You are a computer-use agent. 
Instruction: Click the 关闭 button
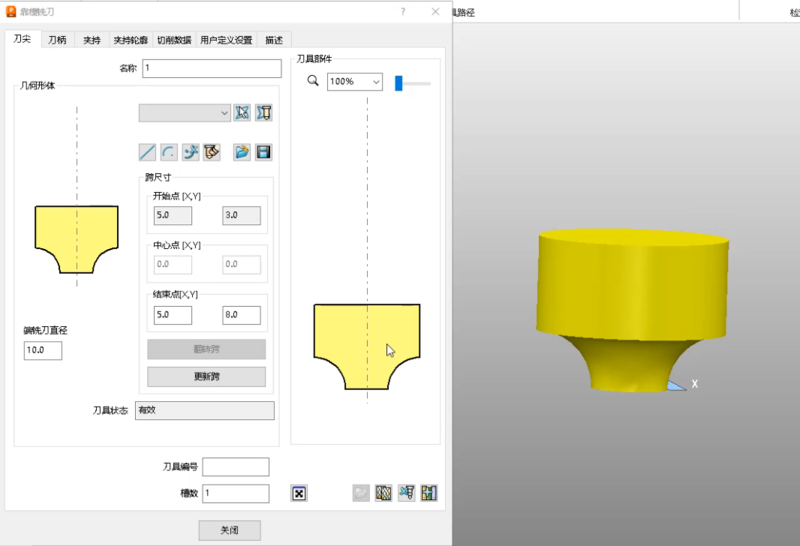(x=229, y=530)
